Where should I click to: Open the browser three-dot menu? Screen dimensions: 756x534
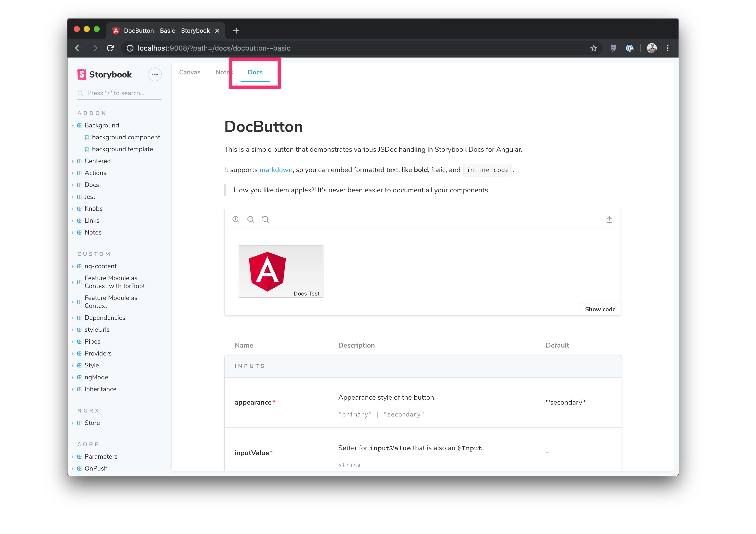pos(668,48)
